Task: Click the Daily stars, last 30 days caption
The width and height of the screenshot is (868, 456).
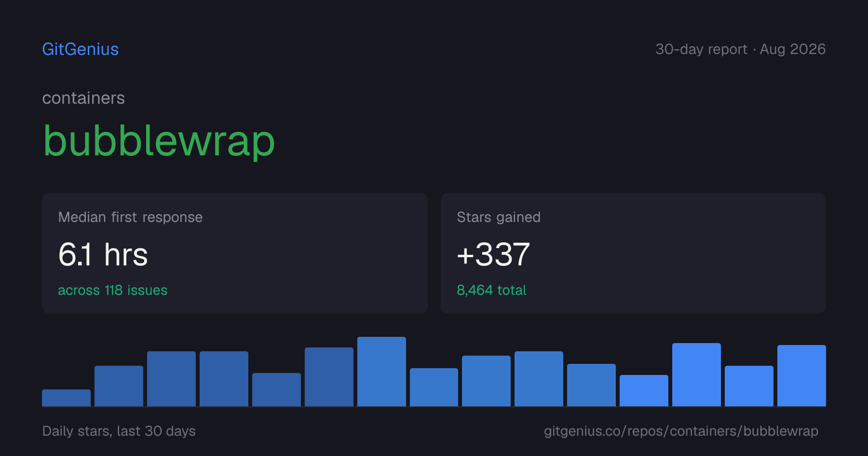Action: 119,431
